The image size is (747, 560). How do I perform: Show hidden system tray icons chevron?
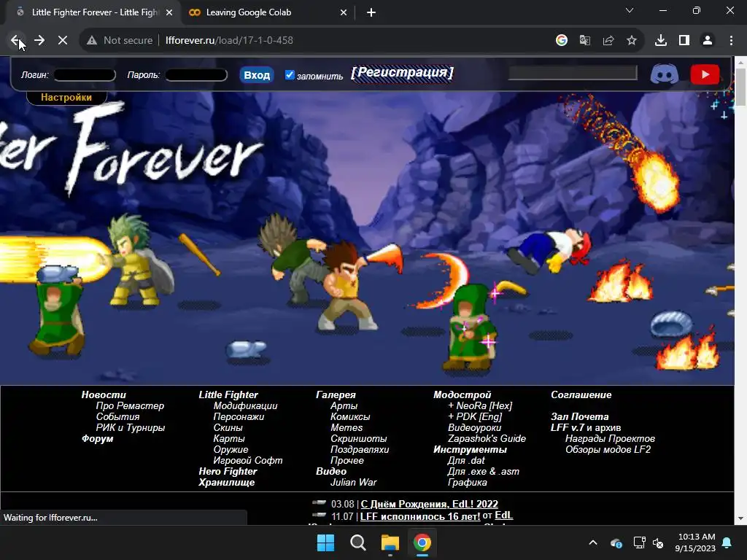point(593,542)
